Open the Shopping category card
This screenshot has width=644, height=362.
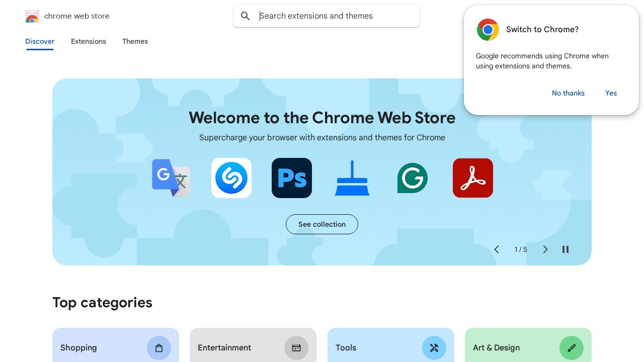coord(116,347)
